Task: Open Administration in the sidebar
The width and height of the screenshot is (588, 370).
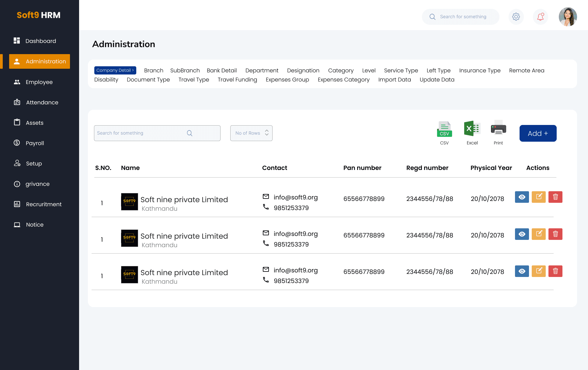Action: tap(40, 61)
